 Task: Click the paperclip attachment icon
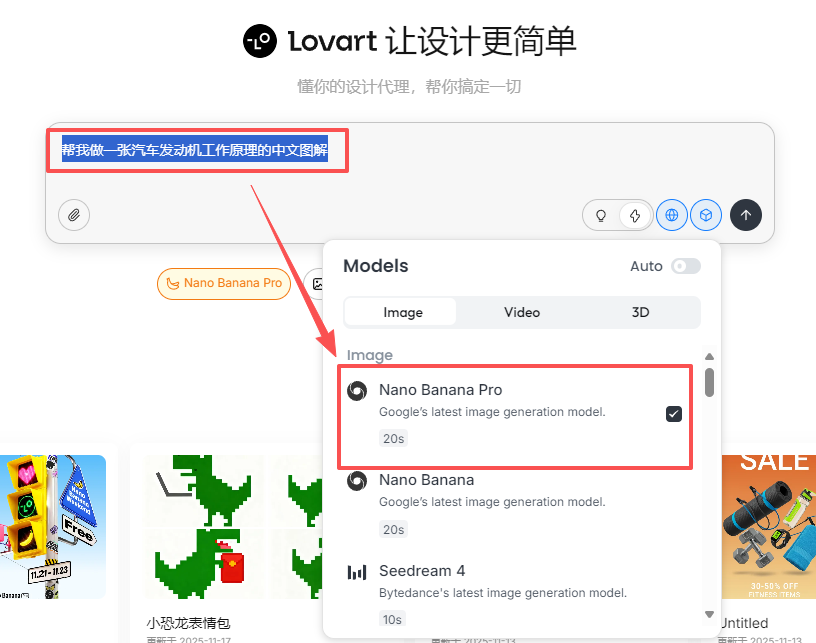coord(74,215)
